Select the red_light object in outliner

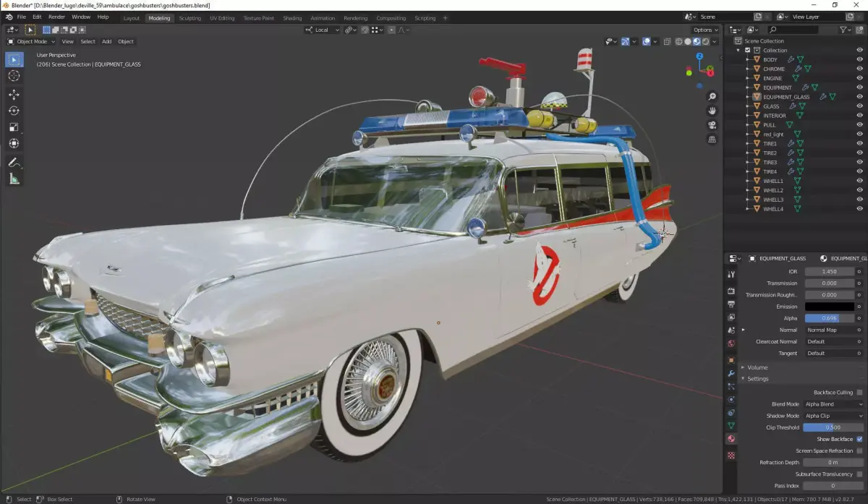click(x=773, y=134)
